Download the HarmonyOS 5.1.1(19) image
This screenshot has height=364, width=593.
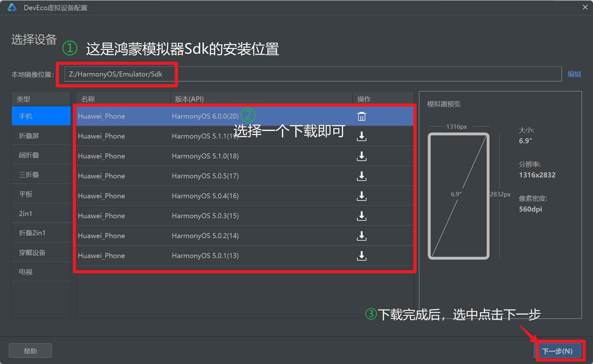tap(361, 136)
